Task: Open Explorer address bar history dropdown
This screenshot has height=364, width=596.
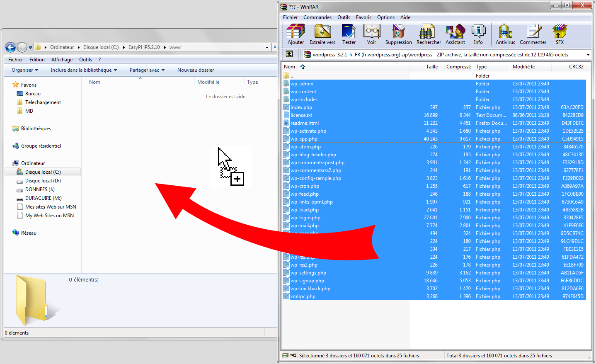Action: click(x=267, y=47)
